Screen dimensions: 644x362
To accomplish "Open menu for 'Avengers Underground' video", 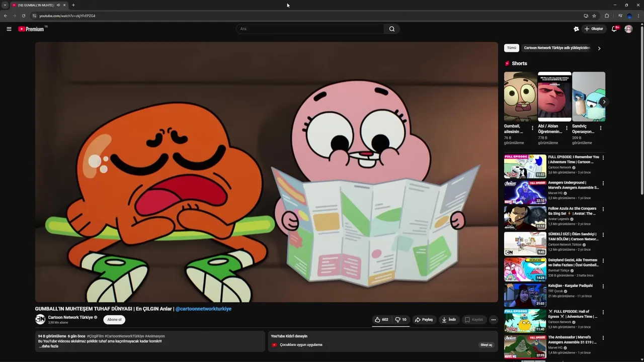I will click(x=603, y=184).
